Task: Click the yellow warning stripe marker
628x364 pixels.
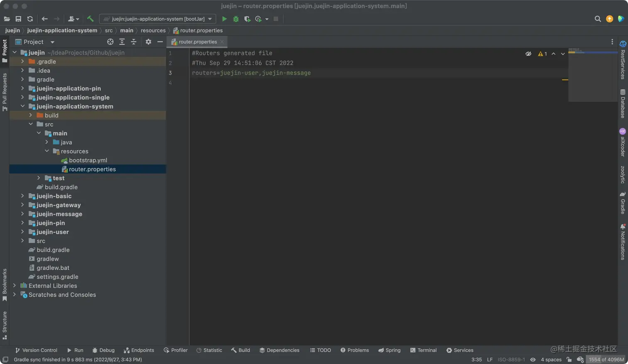Action: [x=565, y=80]
